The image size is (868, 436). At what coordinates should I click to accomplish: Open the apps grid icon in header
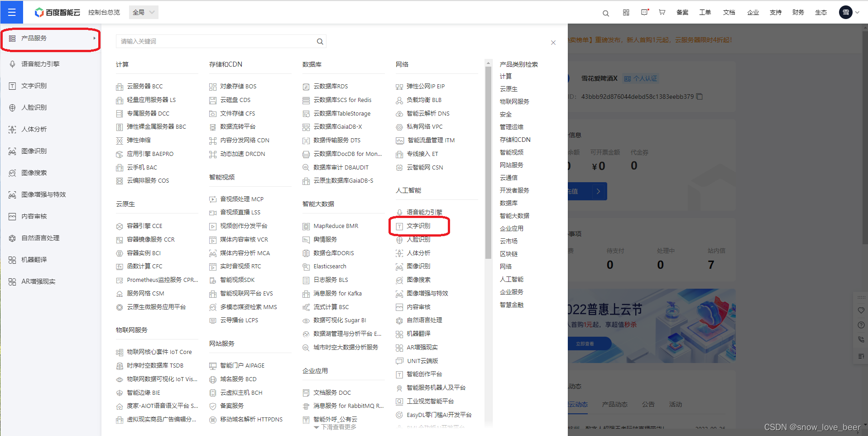pyautogui.click(x=626, y=12)
